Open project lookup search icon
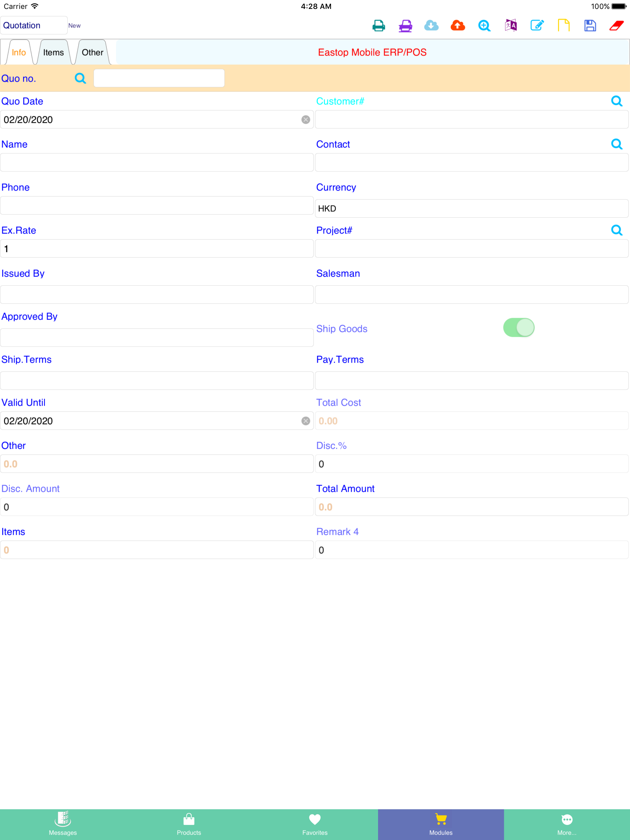 [x=616, y=230]
